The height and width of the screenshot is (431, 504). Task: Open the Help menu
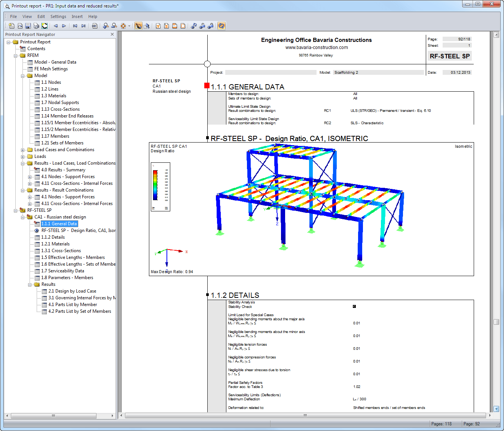[x=93, y=16]
